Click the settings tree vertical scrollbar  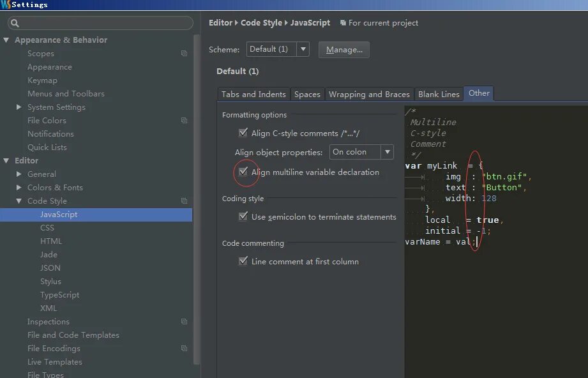(197, 199)
